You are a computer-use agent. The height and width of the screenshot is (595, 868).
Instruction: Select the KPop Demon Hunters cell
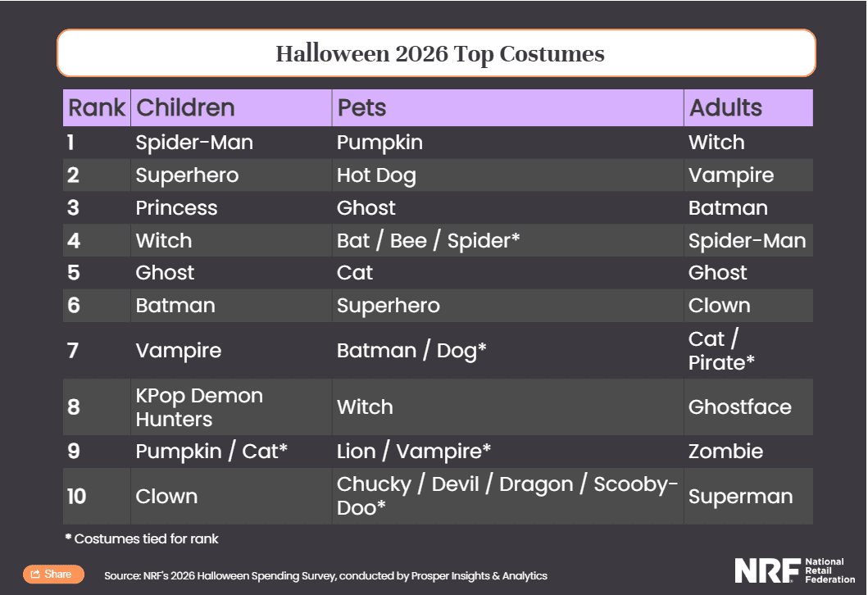199,407
